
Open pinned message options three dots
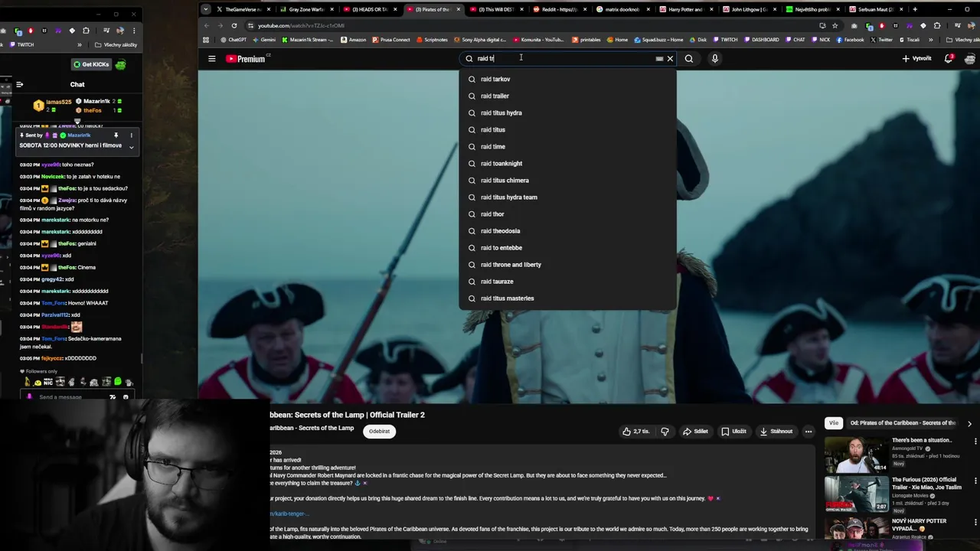coord(131,135)
